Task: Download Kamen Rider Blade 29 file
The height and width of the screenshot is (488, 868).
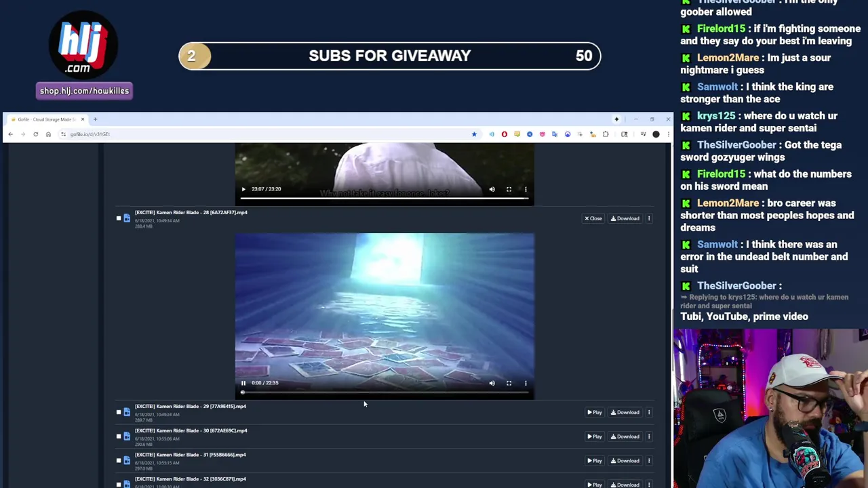Action: [625, 412]
